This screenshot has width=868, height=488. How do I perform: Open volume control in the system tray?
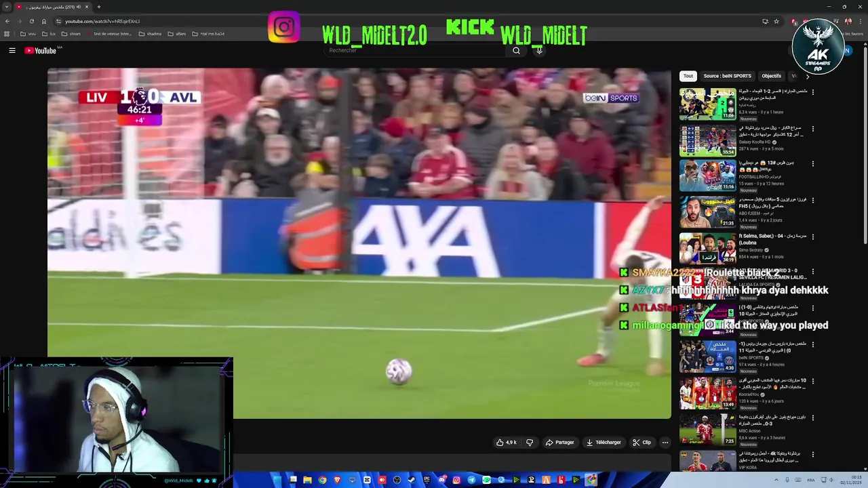(x=831, y=480)
